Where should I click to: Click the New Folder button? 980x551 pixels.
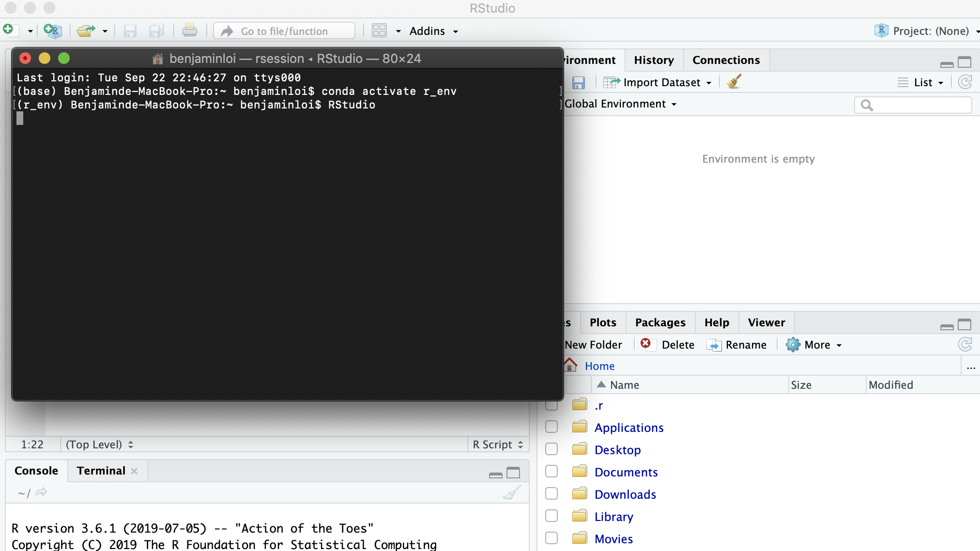point(593,345)
